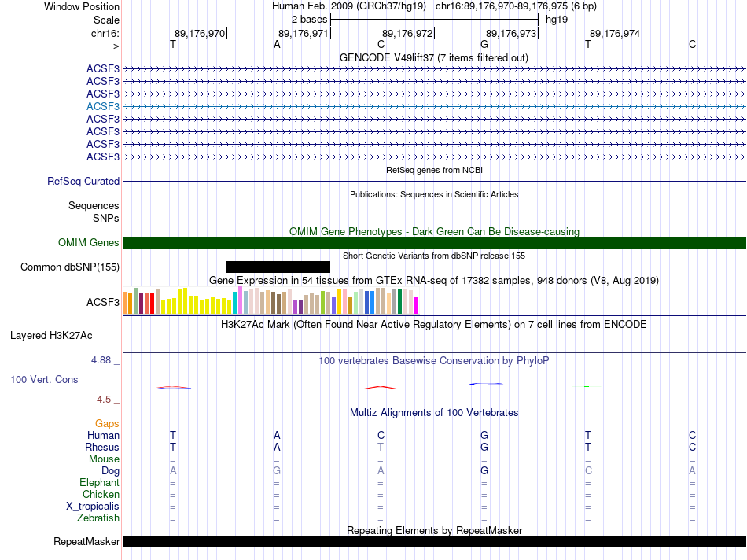Click the chr16: ruler label
The width and height of the screenshot is (747, 560).
[x=105, y=33]
